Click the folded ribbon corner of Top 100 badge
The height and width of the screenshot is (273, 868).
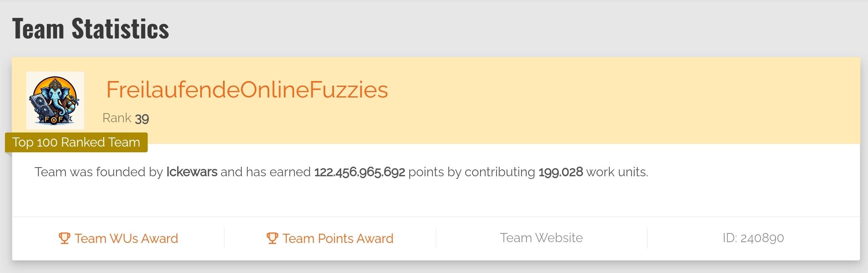8,154
